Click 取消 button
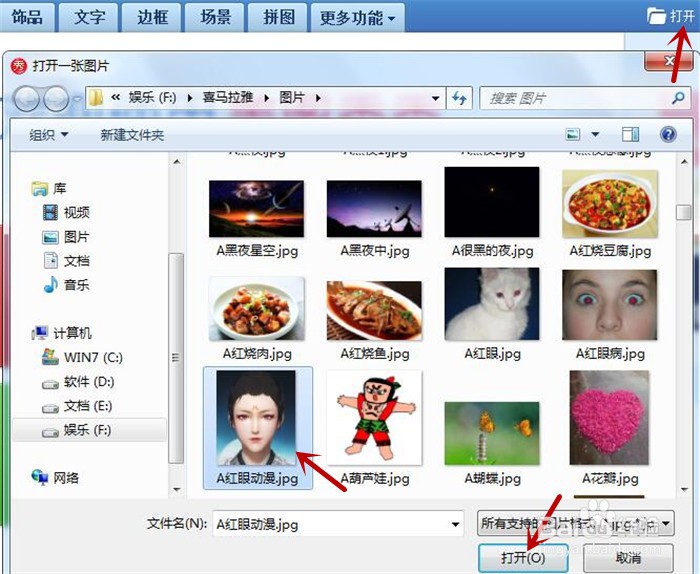The image size is (700, 574). pyautogui.click(x=628, y=558)
